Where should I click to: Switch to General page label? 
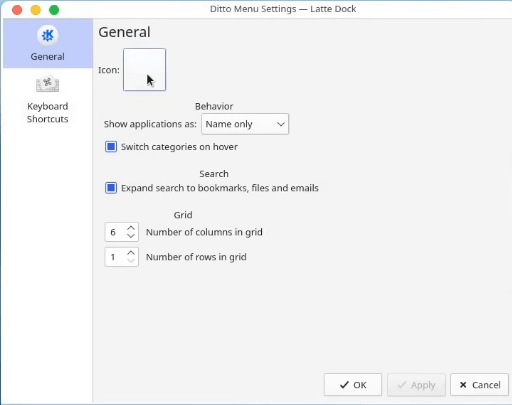[48, 57]
